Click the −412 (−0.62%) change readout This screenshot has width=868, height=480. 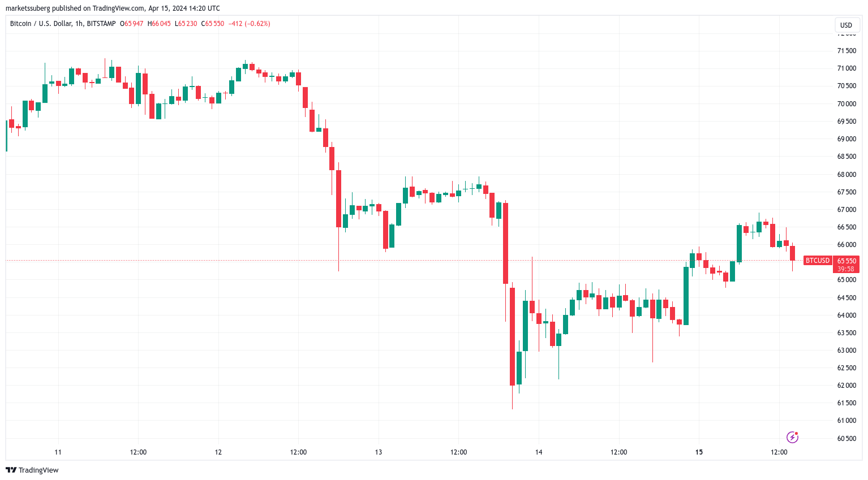[249, 24]
